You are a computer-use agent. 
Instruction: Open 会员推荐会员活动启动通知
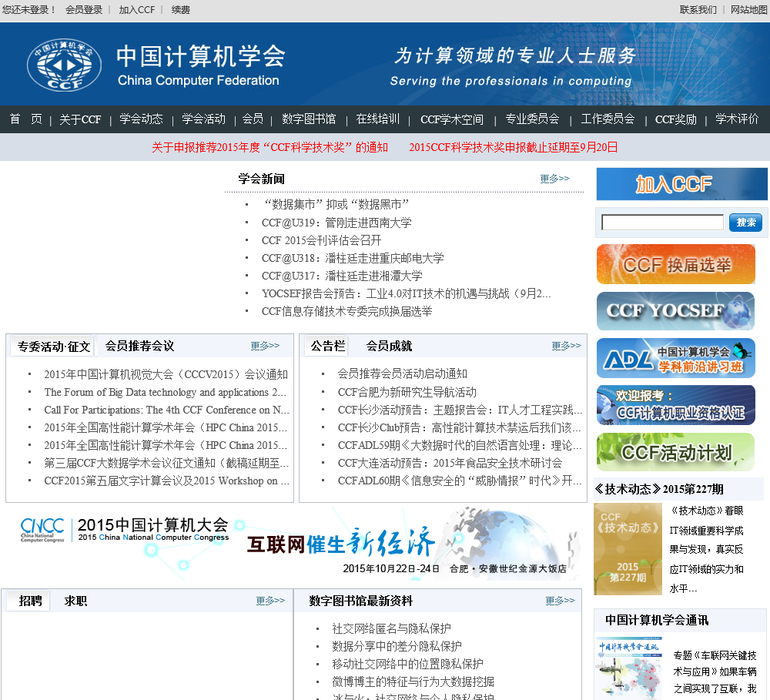click(402, 373)
